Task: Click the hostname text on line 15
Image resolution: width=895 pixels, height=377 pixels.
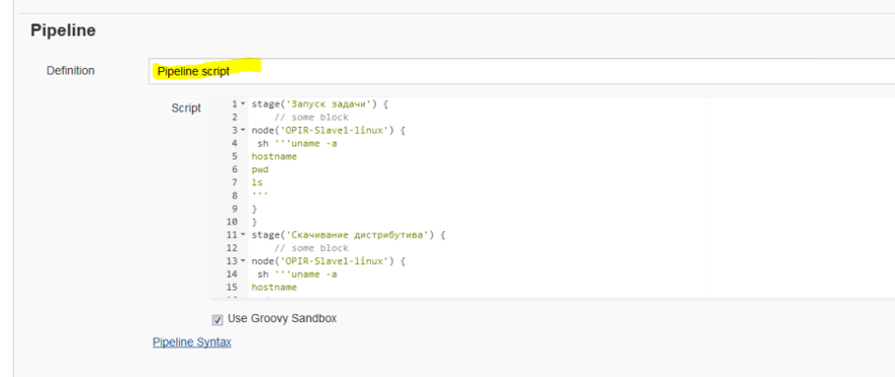Action: click(x=274, y=287)
